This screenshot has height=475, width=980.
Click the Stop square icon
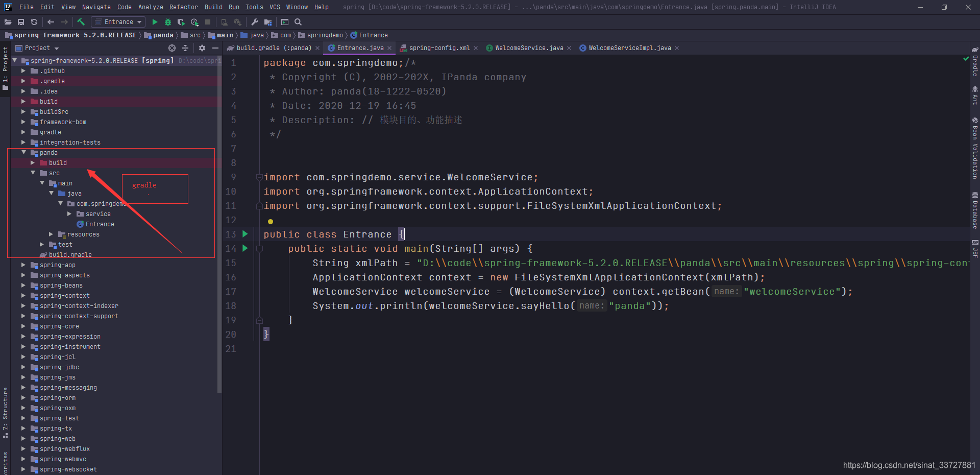tap(208, 22)
